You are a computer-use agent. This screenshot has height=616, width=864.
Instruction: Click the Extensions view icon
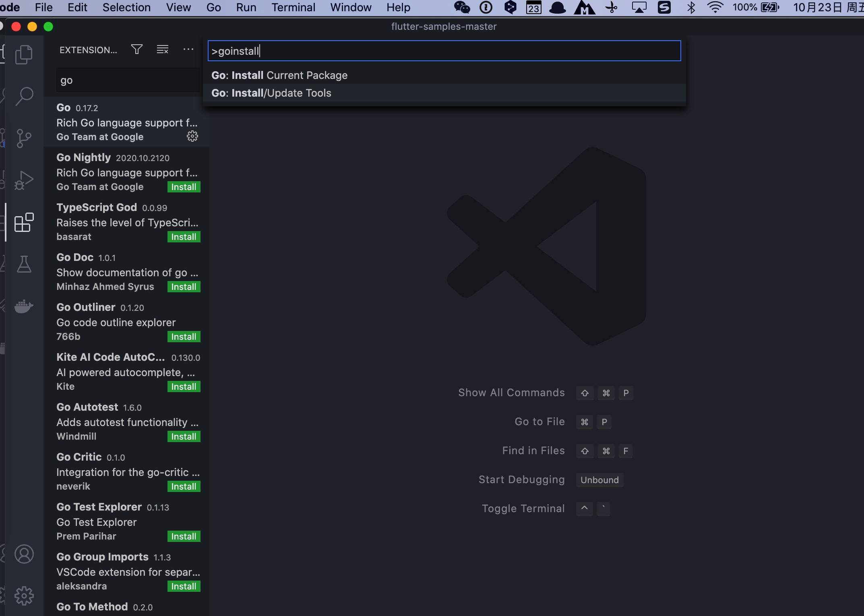click(24, 222)
